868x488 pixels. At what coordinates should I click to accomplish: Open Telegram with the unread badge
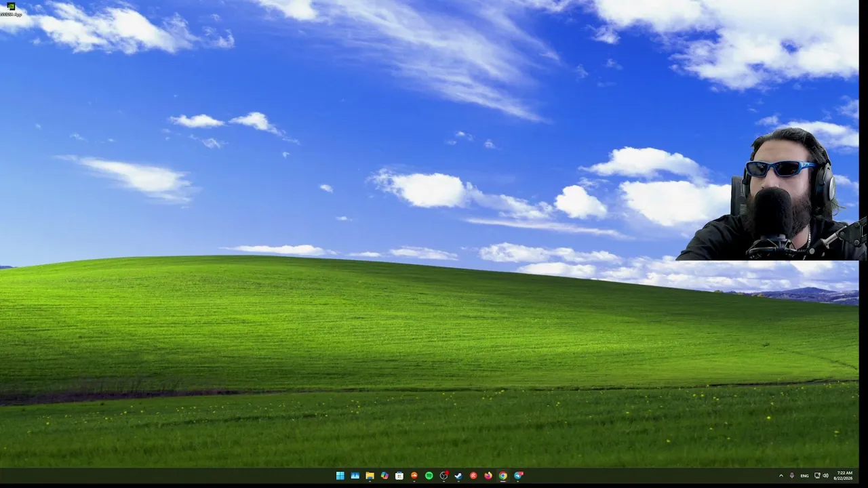point(518,476)
